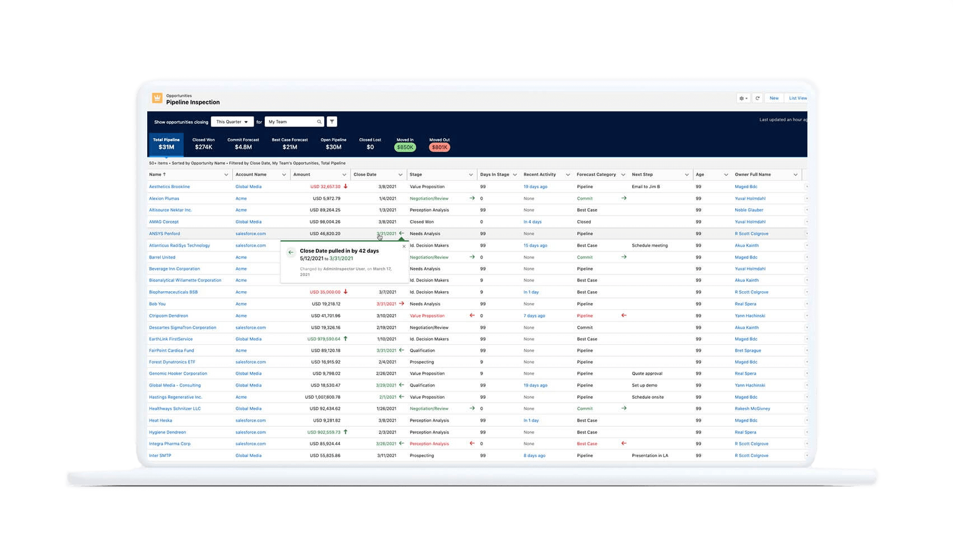
Task: Click stage arrow for Healthways Schnitzer LLC
Action: pos(472,408)
